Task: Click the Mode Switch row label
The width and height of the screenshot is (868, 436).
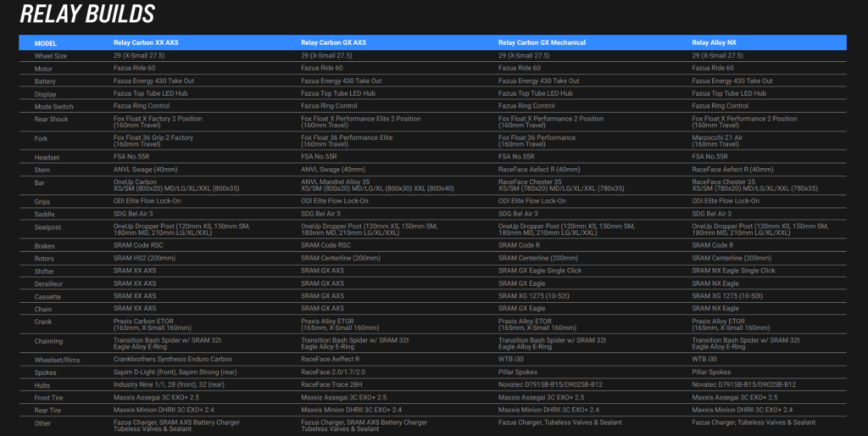Action: [x=53, y=106]
